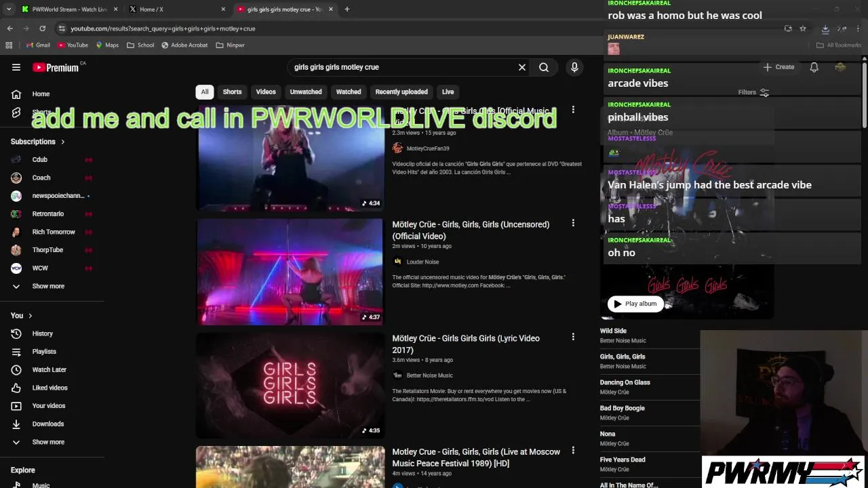Open All Bookmarks folder
The width and height of the screenshot is (868, 488).
(x=839, y=45)
